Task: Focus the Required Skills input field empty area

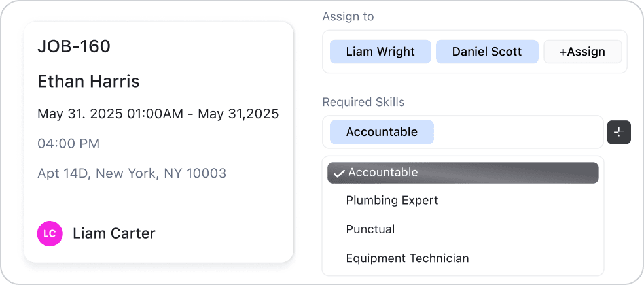Action: [x=517, y=132]
